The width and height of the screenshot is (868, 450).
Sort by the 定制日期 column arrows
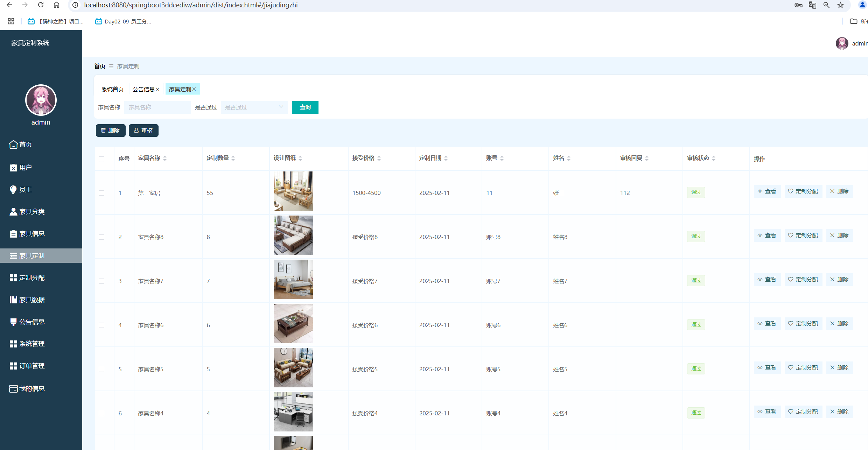pos(446,159)
